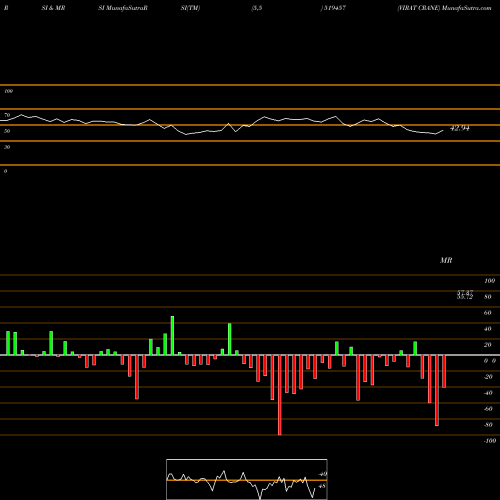Click the MR axis label -80
The image size is (500, 500).
tap(488, 425)
